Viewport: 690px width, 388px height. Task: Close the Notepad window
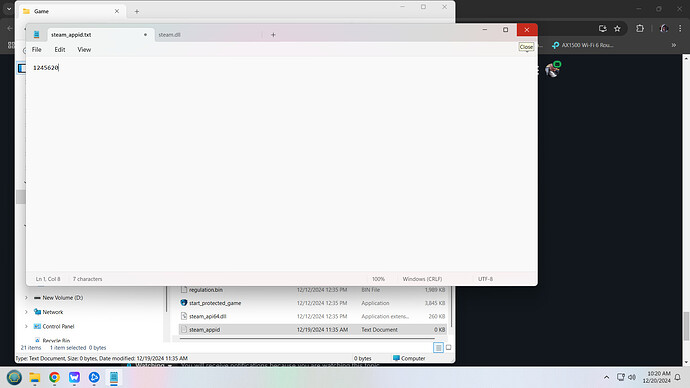tap(527, 29)
